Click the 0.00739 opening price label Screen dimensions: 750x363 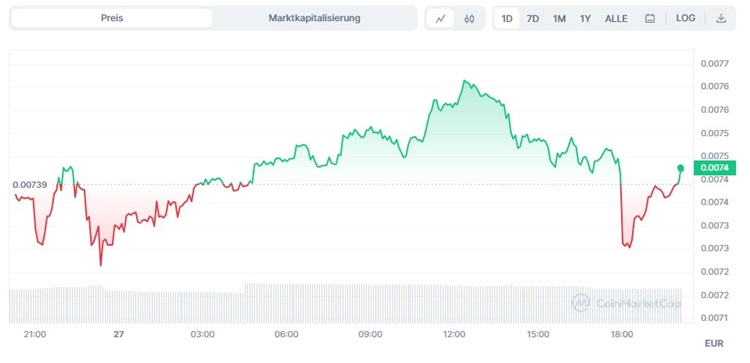click(x=30, y=185)
